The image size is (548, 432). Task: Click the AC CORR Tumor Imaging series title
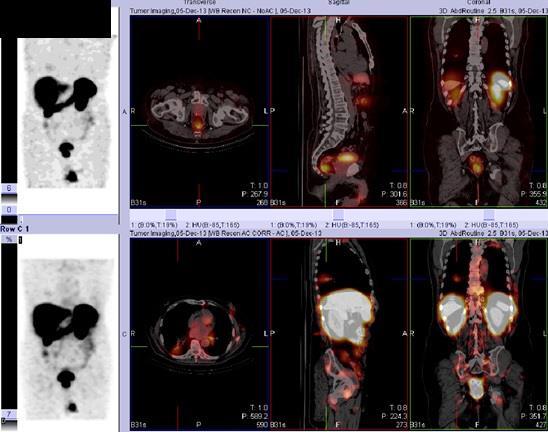(226, 233)
